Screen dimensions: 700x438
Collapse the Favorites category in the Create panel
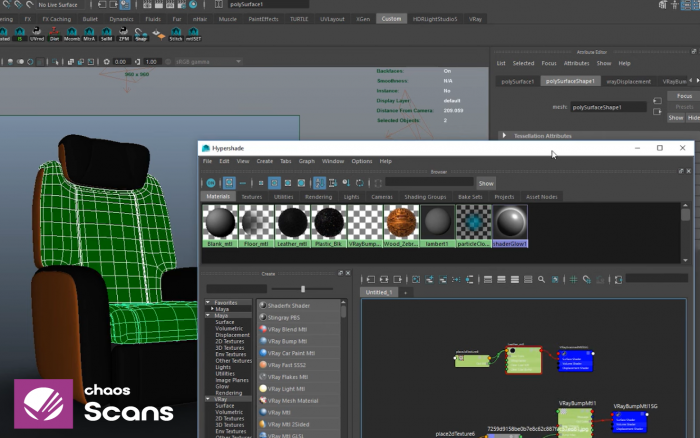(x=208, y=302)
